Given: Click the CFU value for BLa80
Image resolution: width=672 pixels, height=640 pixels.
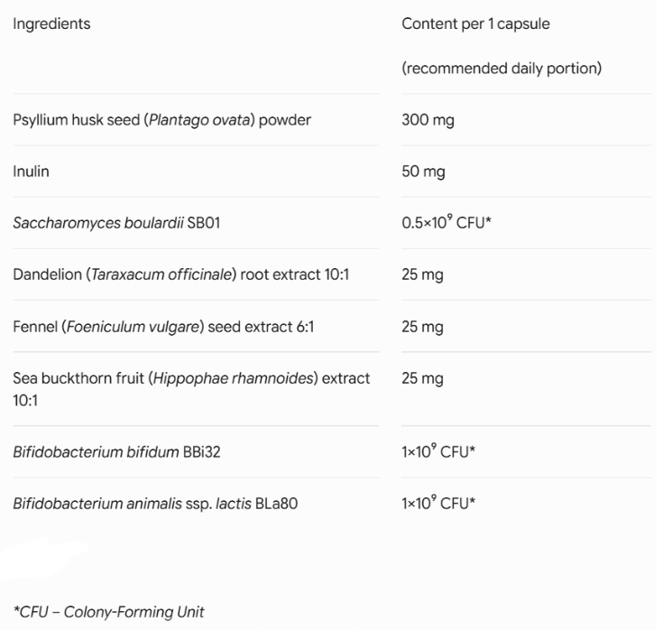Looking at the screenshot, I should click(x=438, y=503).
